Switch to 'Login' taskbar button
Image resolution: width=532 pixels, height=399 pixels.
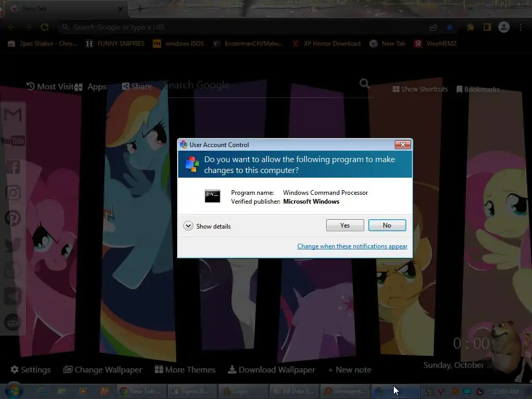pos(243,391)
